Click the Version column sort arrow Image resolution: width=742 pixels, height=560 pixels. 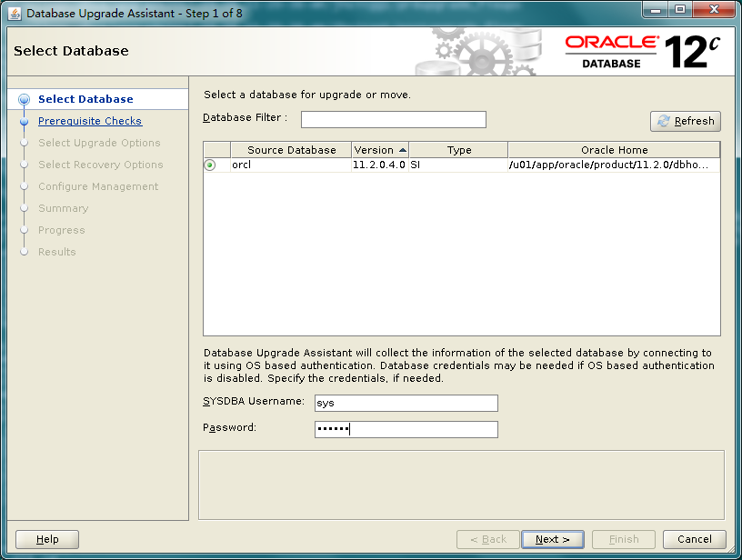(401, 150)
